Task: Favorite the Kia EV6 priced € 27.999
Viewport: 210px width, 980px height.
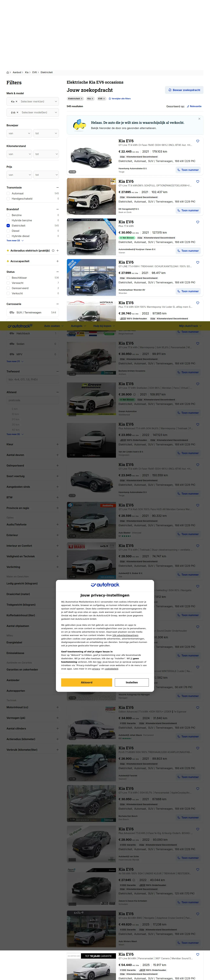Action: [197, 262]
